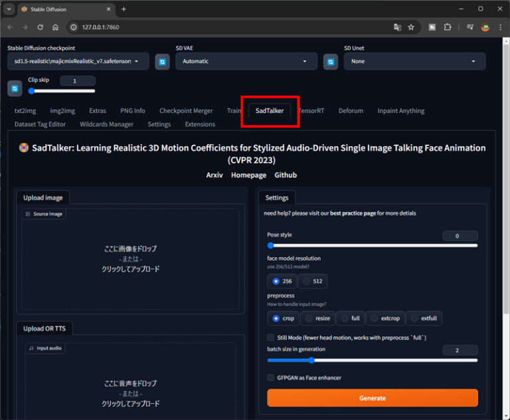
Task: Select 512 face model resolution
Action: [312, 281]
